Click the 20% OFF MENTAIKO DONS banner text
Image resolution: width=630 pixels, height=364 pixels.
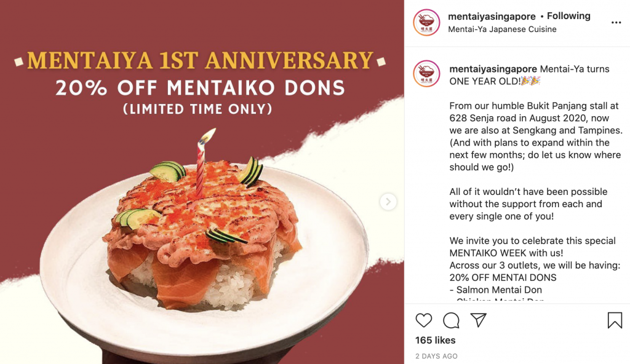pos(201,89)
